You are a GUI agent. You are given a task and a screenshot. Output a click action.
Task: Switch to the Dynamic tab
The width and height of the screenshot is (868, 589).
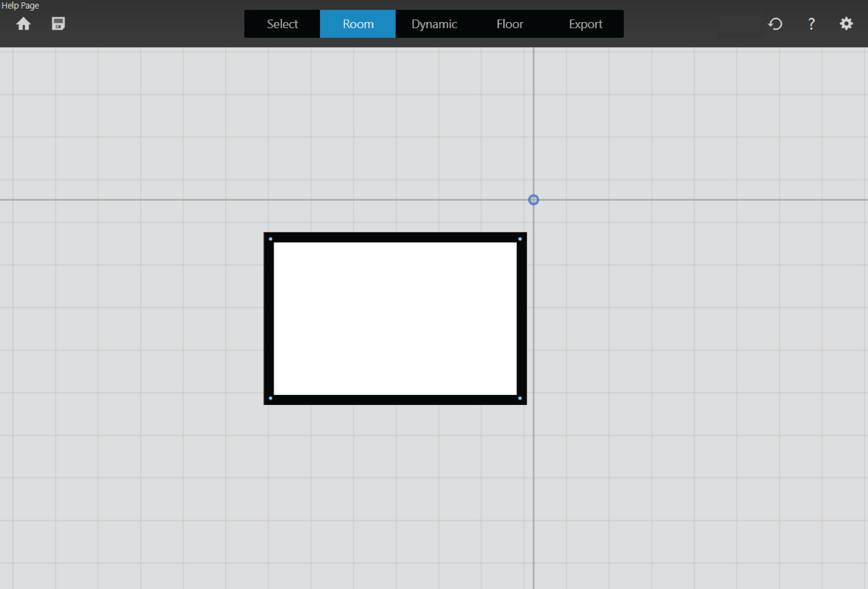coord(434,24)
